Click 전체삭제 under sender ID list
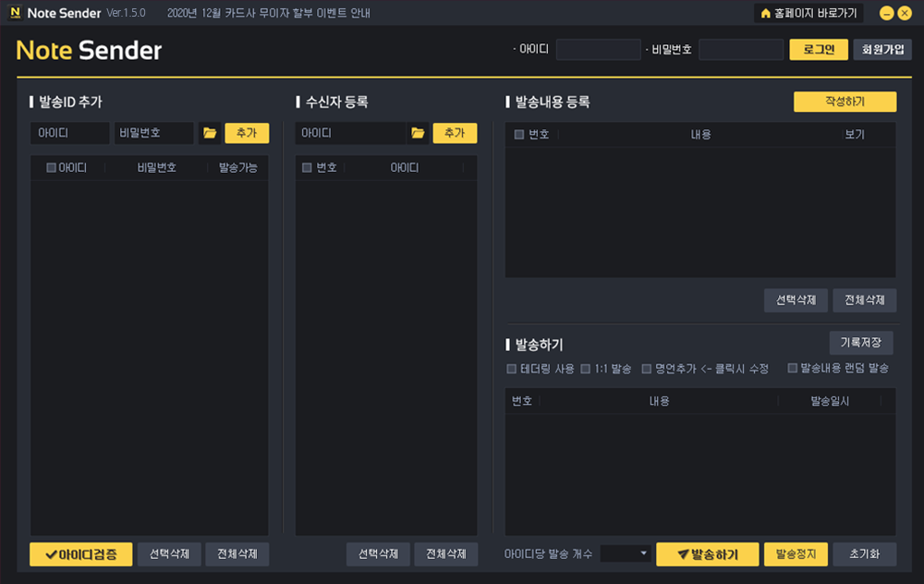The width and height of the screenshot is (924, 584). (x=237, y=554)
